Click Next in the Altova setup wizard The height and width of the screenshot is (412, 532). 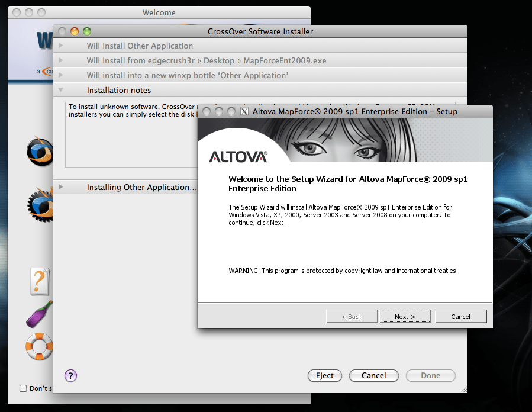tap(405, 316)
